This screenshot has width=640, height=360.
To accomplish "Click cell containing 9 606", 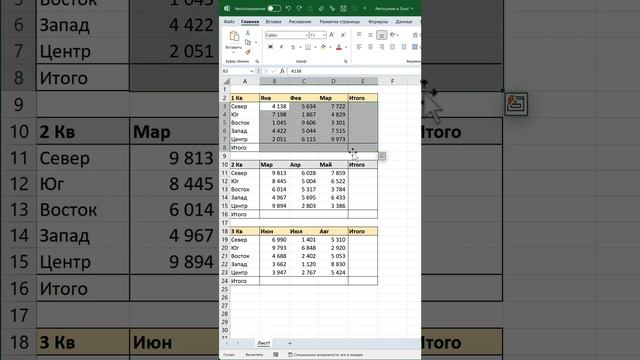I will click(304, 122).
